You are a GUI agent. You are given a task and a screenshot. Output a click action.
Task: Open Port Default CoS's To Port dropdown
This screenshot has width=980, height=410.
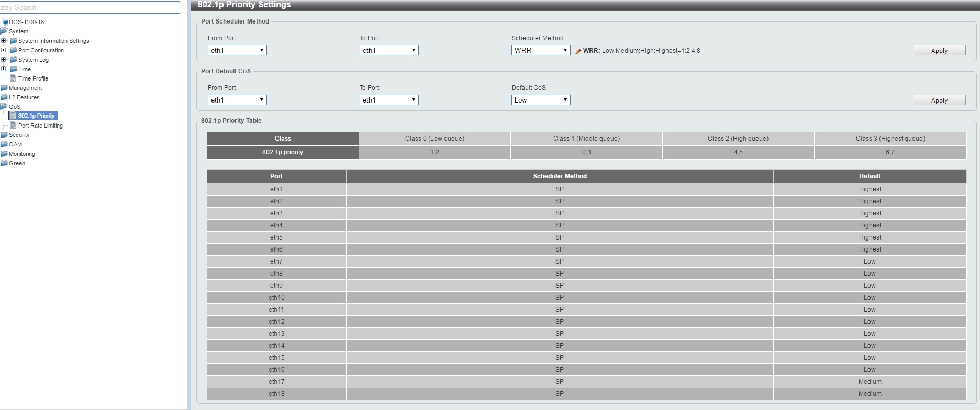click(388, 100)
